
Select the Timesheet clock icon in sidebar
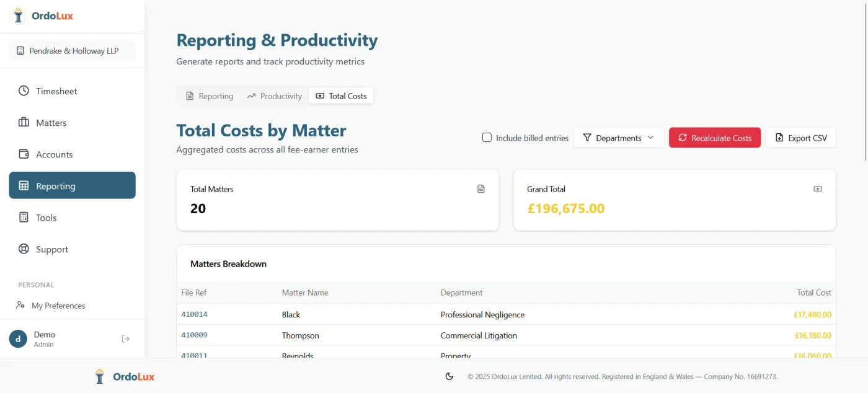coord(22,91)
